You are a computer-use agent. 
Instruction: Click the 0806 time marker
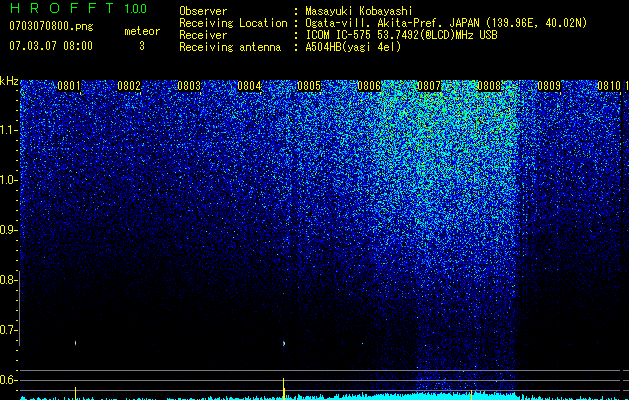coord(369,86)
